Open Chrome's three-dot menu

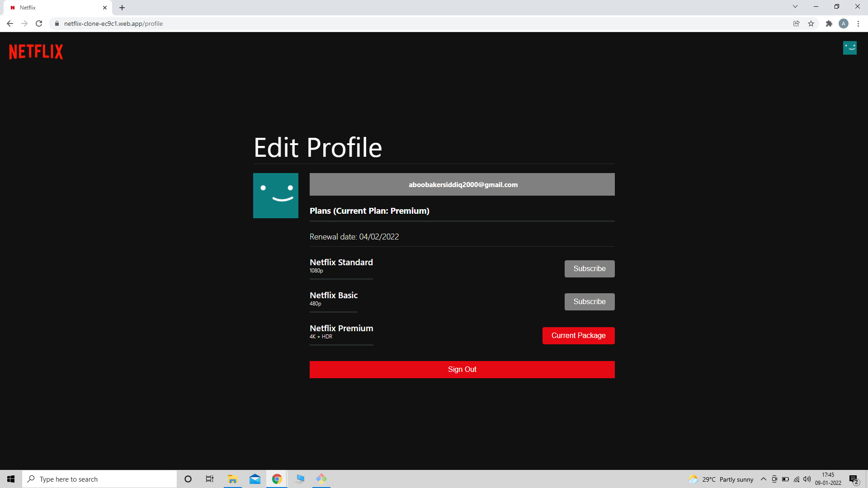pyautogui.click(x=859, y=23)
